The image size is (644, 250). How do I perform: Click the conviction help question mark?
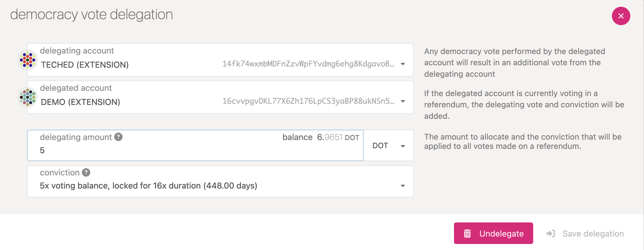(86, 172)
